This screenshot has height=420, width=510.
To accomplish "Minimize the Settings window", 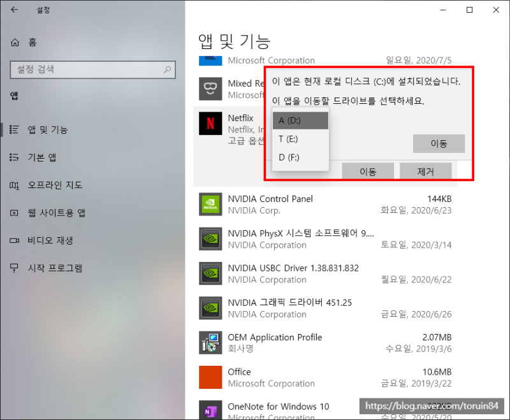I will (x=443, y=10).
